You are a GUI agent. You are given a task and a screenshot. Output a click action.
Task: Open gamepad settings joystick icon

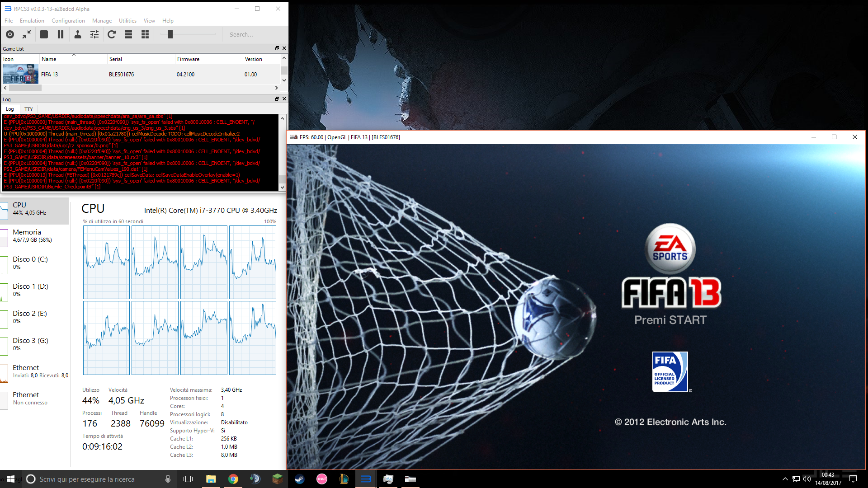point(78,34)
